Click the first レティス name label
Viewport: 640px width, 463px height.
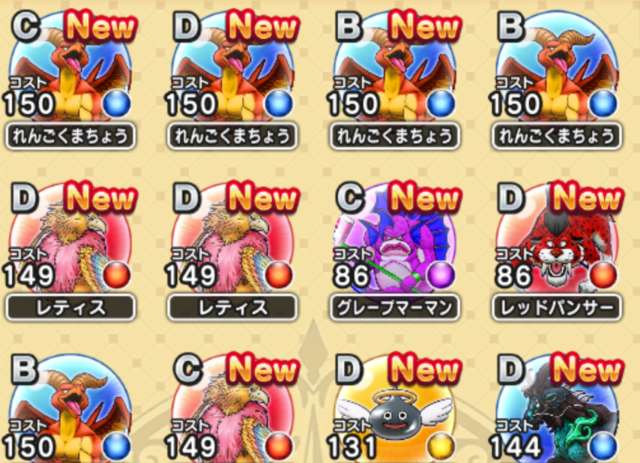pyautogui.click(x=70, y=307)
